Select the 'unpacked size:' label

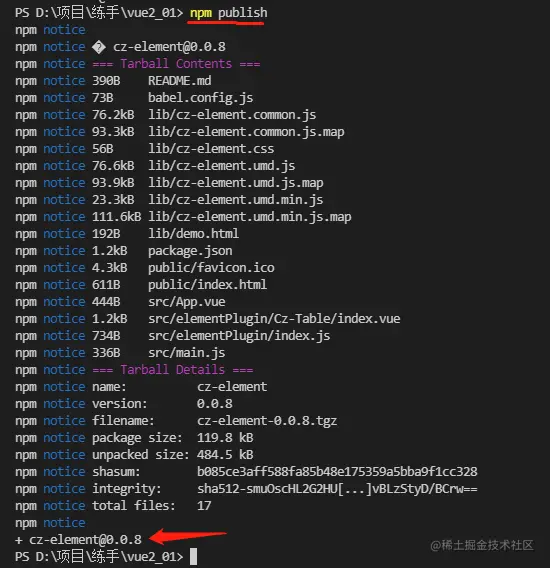[141, 455]
